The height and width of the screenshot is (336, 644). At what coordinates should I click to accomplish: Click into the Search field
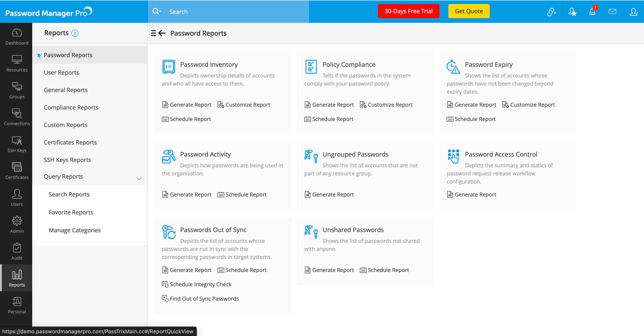[235, 12]
